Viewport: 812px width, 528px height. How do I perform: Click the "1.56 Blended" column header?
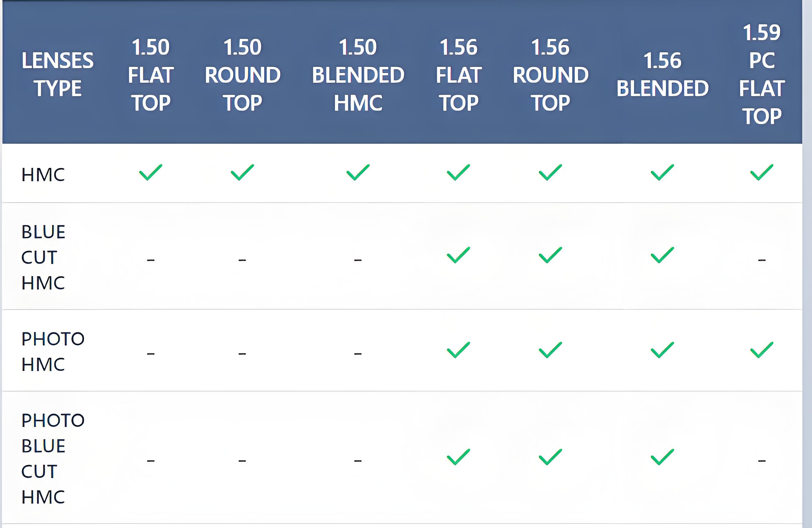662,74
